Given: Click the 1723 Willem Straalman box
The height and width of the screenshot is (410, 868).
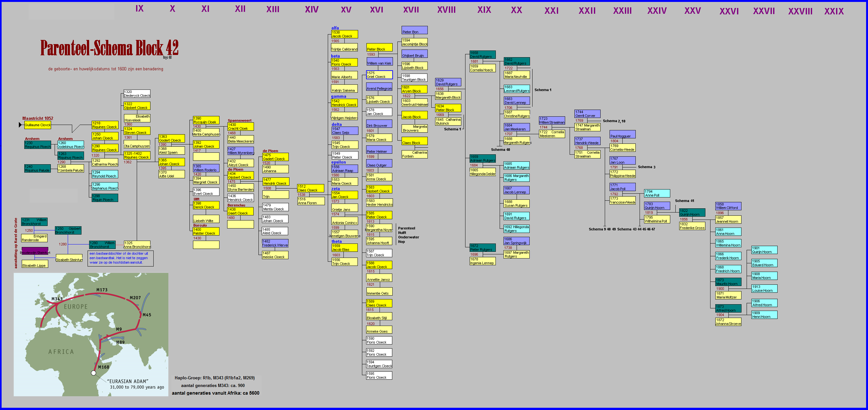Looking at the screenshot, I should pyautogui.click(x=552, y=121).
